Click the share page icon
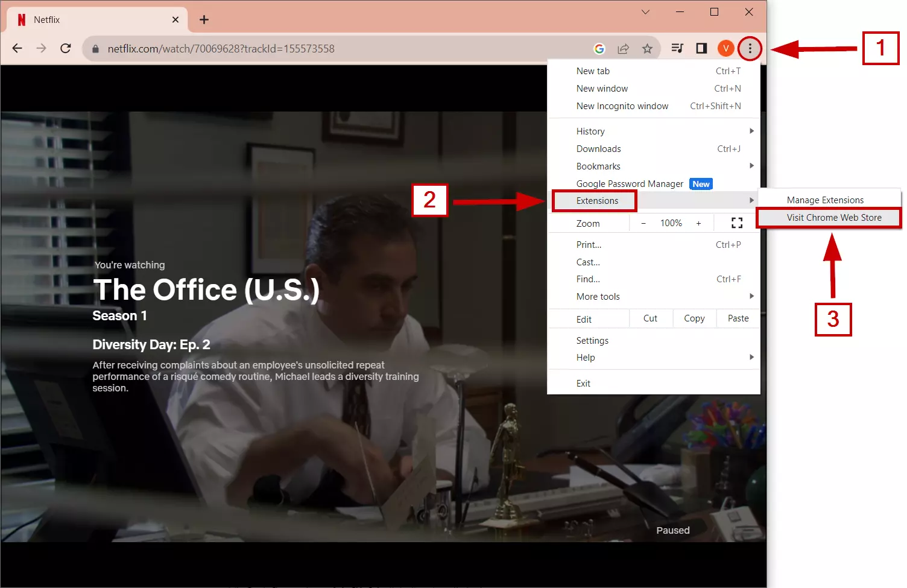Viewport: 907px width, 588px height. (x=623, y=49)
